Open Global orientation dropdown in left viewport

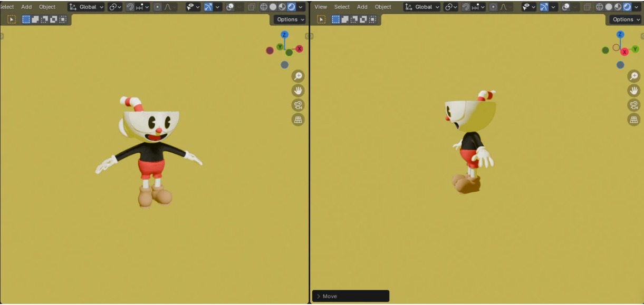87,7
